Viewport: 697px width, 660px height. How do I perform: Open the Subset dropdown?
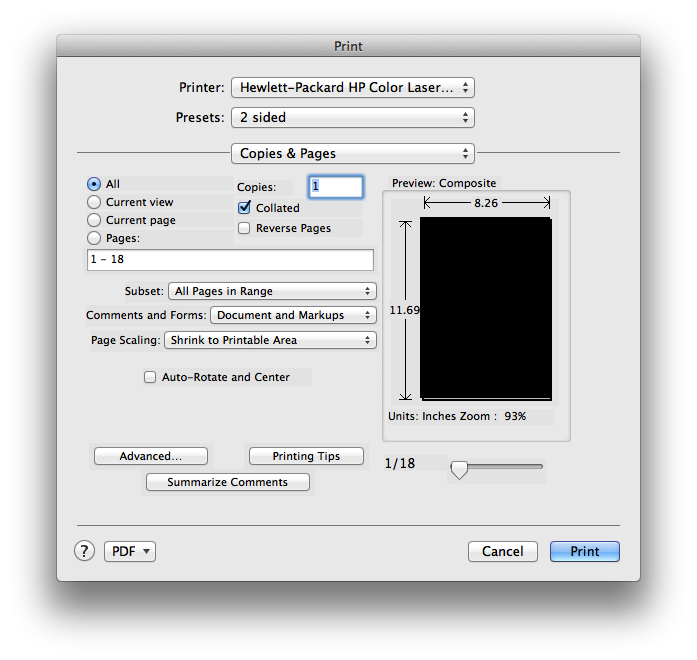pos(272,291)
